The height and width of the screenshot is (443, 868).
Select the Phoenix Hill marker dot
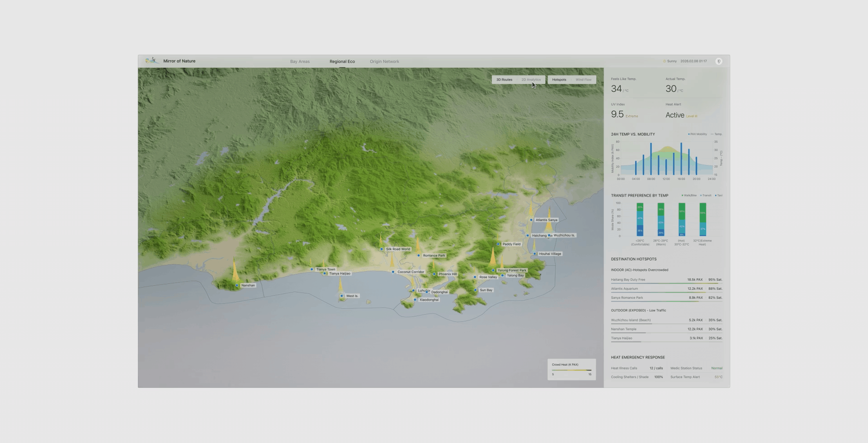(434, 274)
